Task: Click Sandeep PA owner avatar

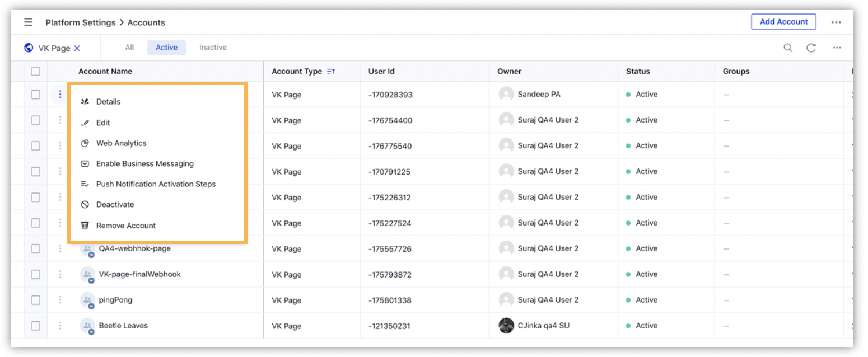Action: (506, 94)
